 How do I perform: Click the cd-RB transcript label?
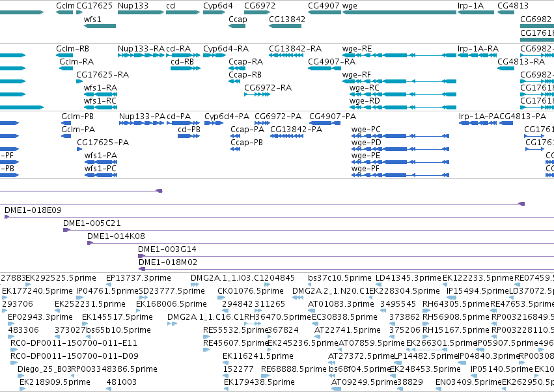click(x=182, y=61)
